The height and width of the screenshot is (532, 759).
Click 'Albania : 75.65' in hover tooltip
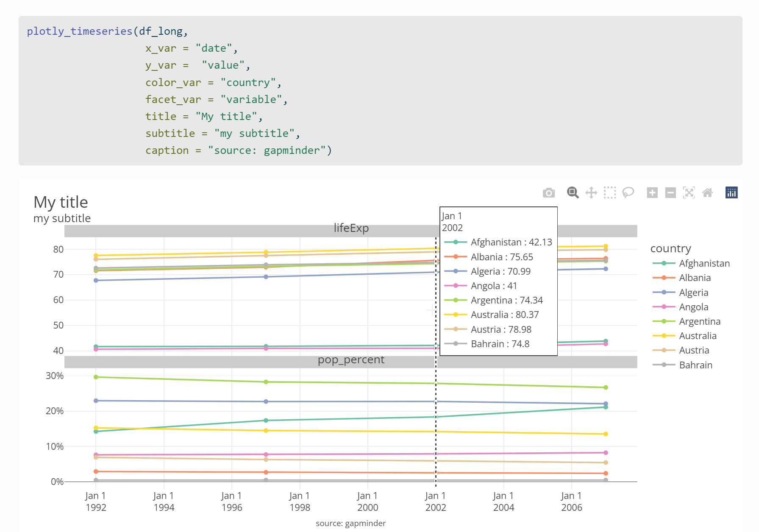502,257
